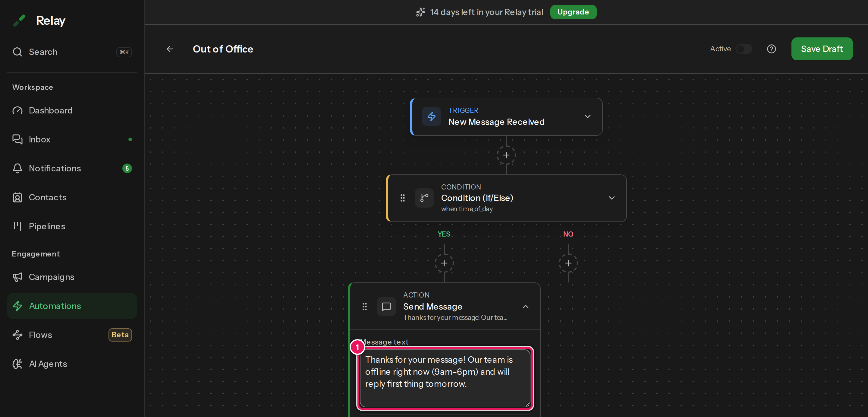Click the Automations lightning icon
Image resolution: width=868 pixels, height=417 pixels.
tap(17, 306)
